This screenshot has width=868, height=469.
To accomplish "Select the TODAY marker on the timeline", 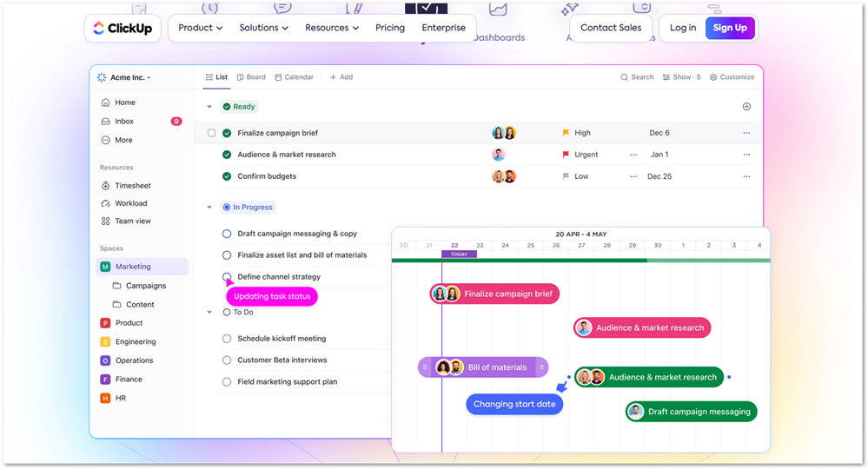I will (x=459, y=254).
